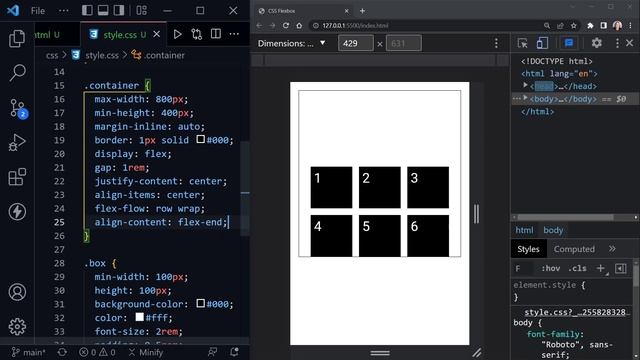Split the editor to the right
The image size is (640, 360).
[216, 34]
